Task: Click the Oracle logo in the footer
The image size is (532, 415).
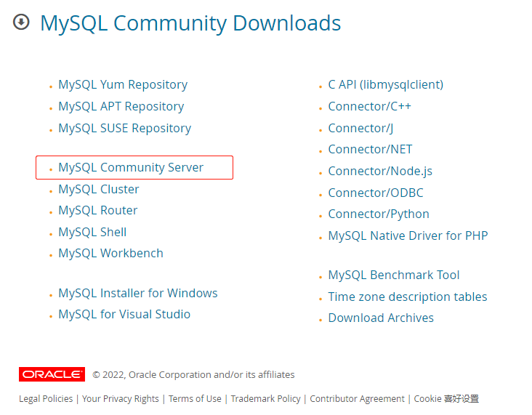Action: (x=52, y=374)
